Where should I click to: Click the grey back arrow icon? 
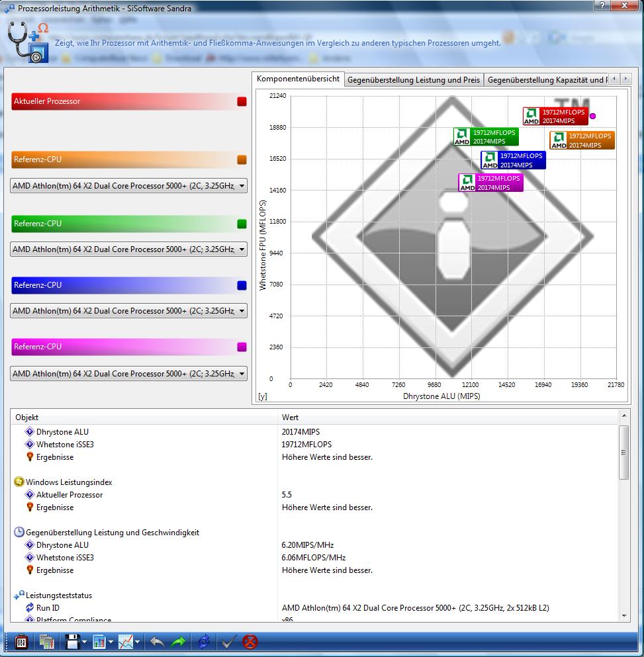tap(157, 642)
